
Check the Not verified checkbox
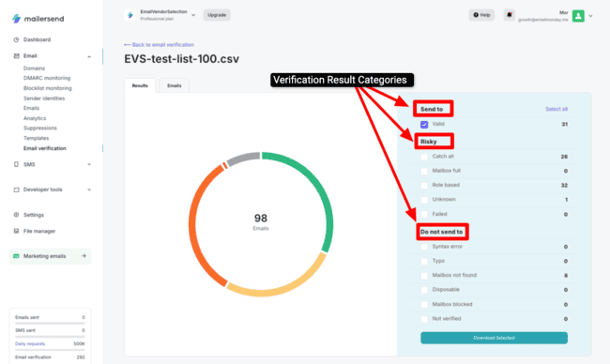[x=424, y=319]
